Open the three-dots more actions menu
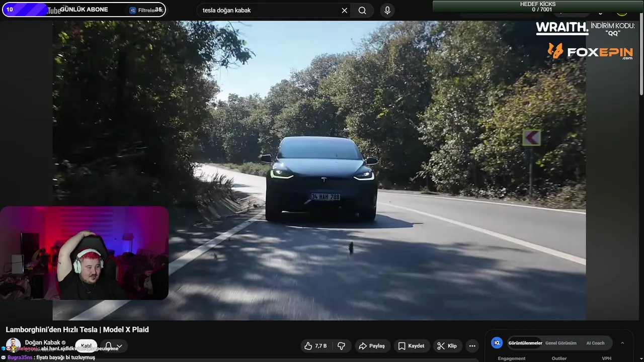Viewport: 644px width, 362px height. tap(472, 346)
